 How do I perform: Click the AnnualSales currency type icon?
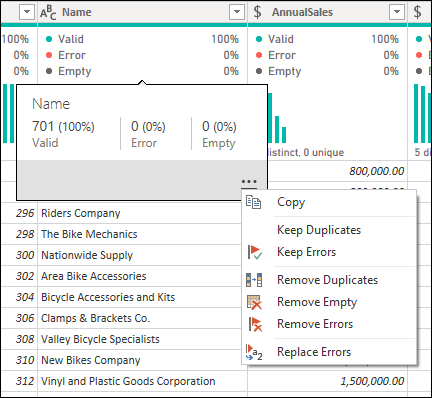pos(257,12)
